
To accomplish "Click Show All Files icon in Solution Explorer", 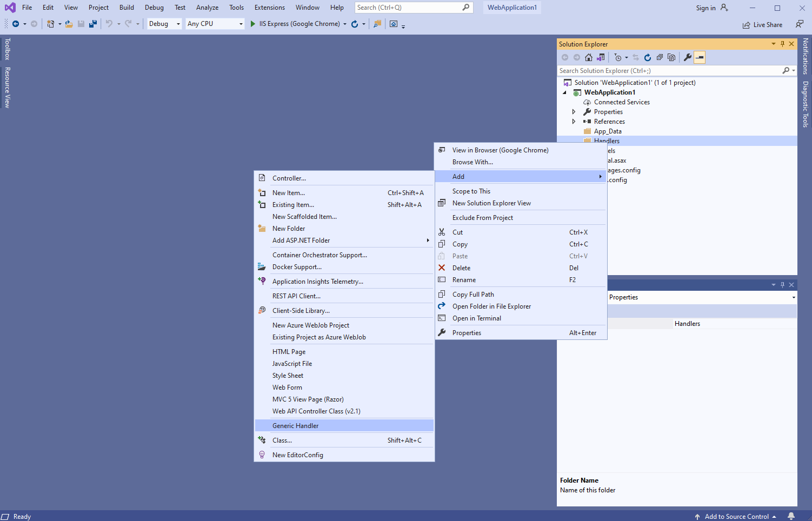I will click(671, 57).
